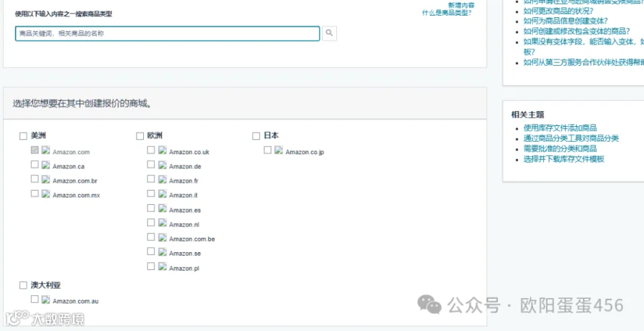644x331 pixels.
Task: Click the Amazon.de label text
Action: click(185, 166)
